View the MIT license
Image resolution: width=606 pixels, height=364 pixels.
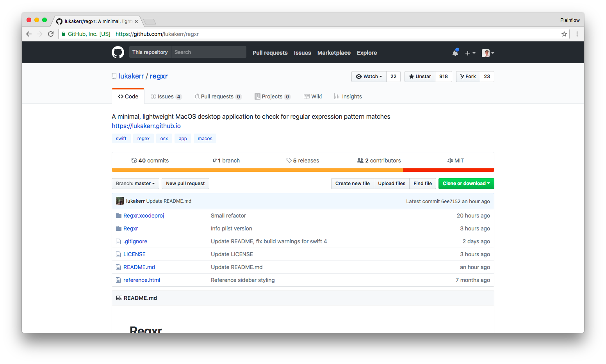tap(456, 161)
